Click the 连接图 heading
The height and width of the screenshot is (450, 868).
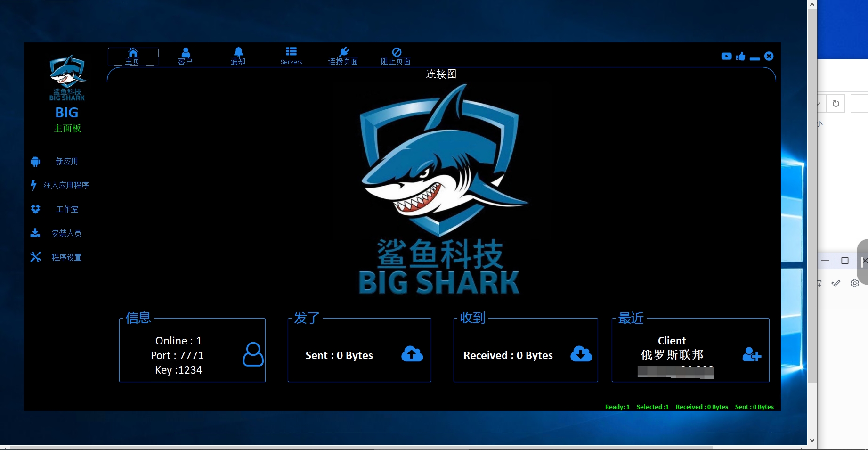pos(441,74)
